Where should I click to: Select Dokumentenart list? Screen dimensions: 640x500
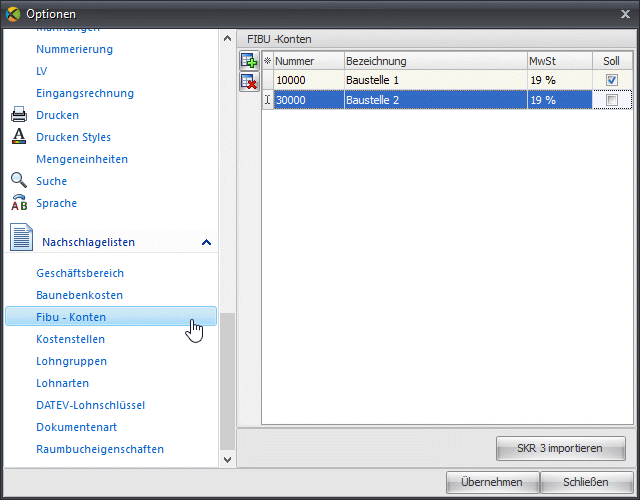click(77, 427)
